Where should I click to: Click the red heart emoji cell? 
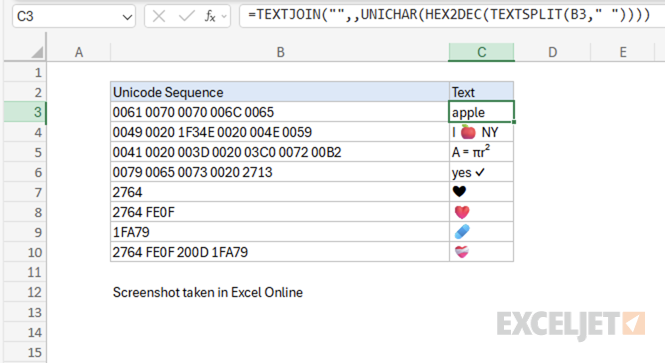pyautogui.click(x=481, y=212)
